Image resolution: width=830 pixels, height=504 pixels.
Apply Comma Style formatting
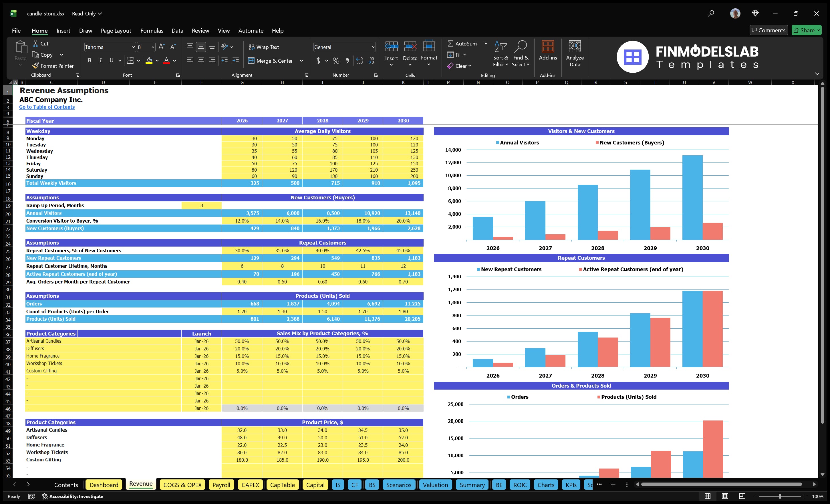coord(347,61)
